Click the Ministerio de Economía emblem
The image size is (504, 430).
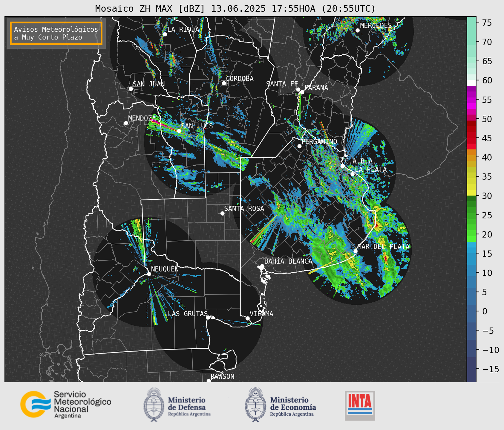256,405
